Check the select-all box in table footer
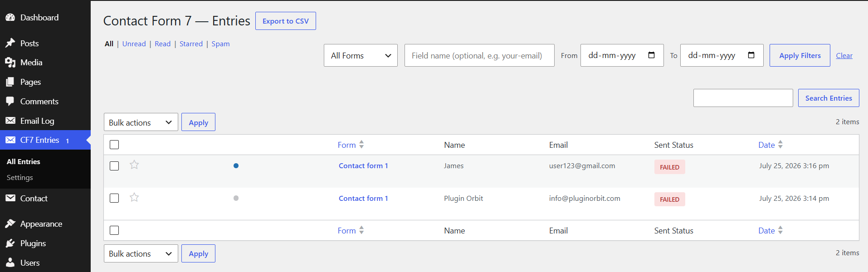Viewport: 868px width, 272px height. (x=114, y=230)
